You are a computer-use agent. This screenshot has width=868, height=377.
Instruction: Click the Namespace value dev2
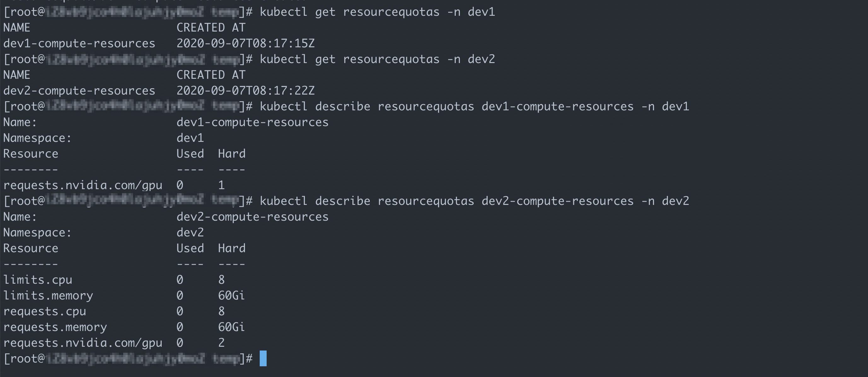pyautogui.click(x=190, y=232)
